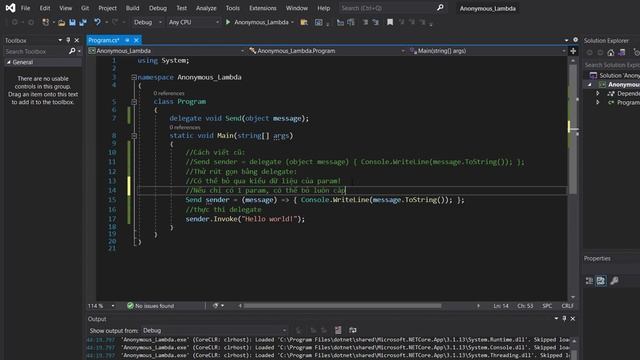Start debugging with the Anonymous_Lambda run button
This screenshot has width=640, height=360.
point(257,22)
